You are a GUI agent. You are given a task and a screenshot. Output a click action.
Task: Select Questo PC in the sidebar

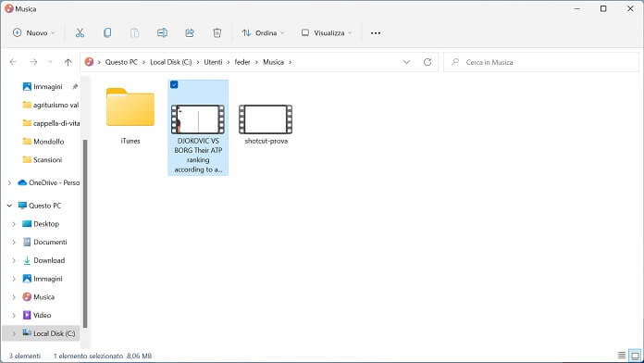pos(40,206)
